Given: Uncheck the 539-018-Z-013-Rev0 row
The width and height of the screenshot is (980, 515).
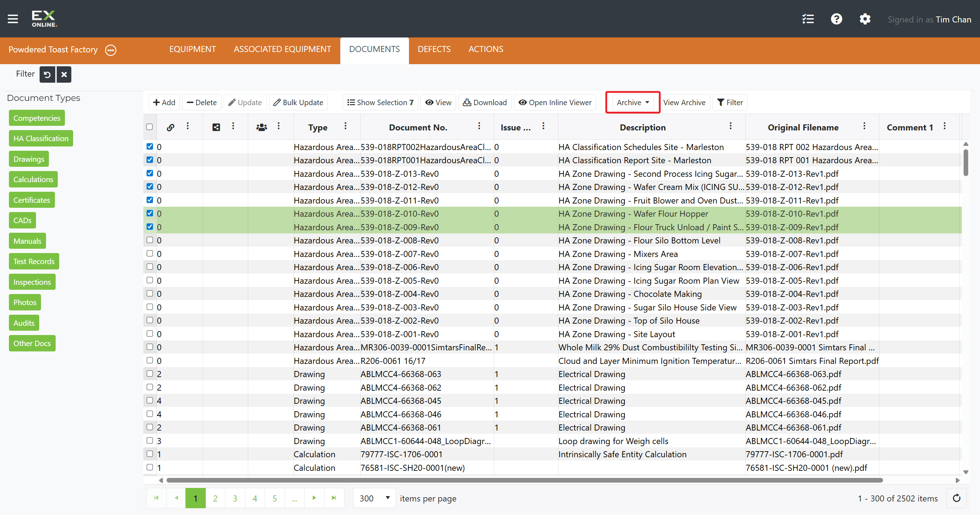Looking at the screenshot, I should pos(149,173).
